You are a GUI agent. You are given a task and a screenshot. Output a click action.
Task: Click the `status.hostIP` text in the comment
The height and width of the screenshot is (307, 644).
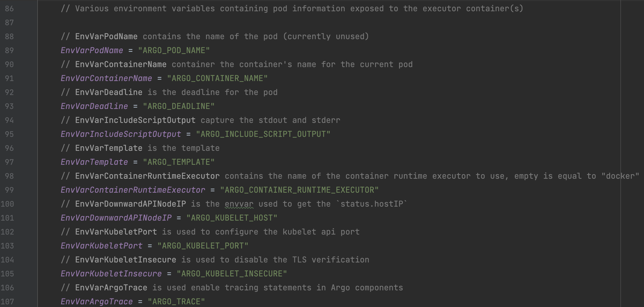click(372, 204)
